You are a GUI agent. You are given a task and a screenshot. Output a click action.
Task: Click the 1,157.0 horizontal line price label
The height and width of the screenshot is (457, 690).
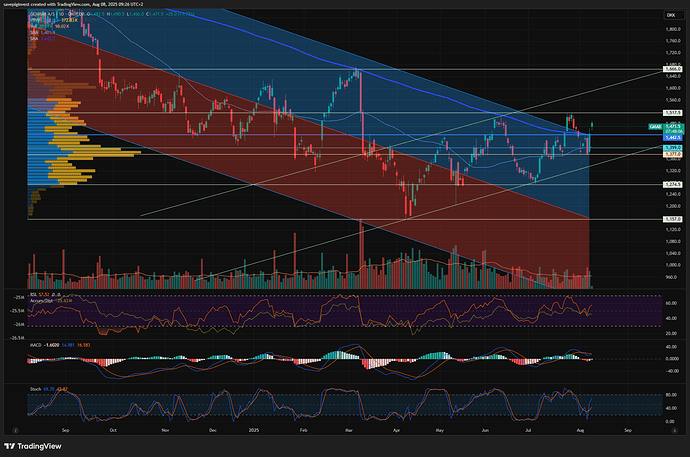672,218
